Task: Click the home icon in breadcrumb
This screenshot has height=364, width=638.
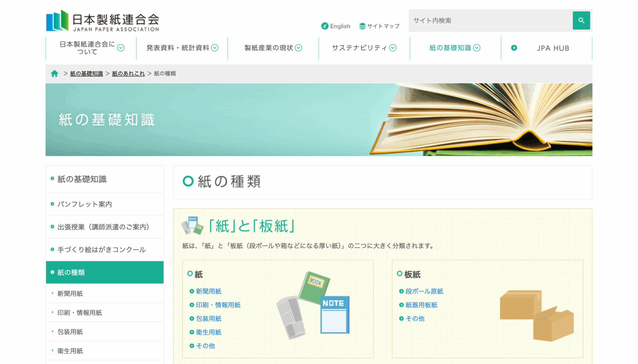Action: 54,74
